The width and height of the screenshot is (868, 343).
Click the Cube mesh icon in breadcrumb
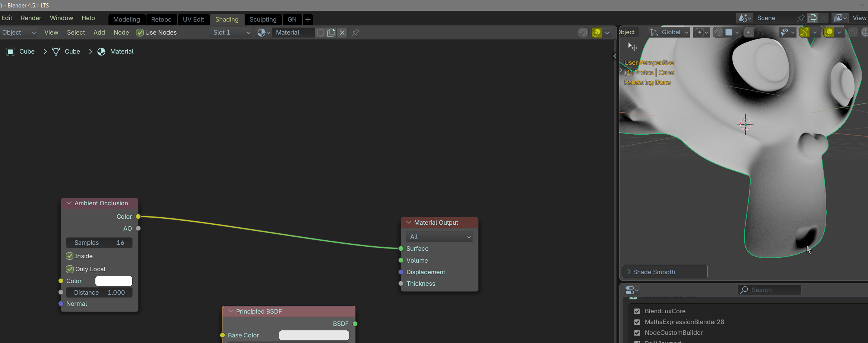click(56, 52)
